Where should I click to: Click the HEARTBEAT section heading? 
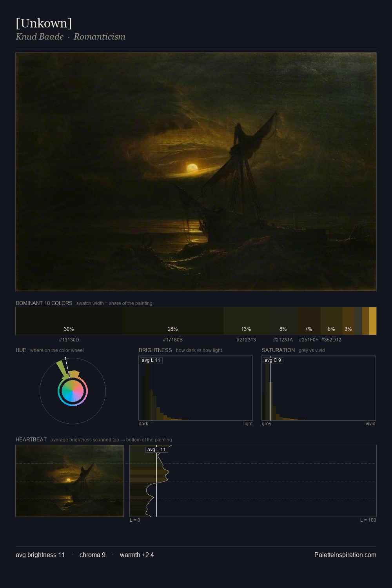click(x=31, y=439)
